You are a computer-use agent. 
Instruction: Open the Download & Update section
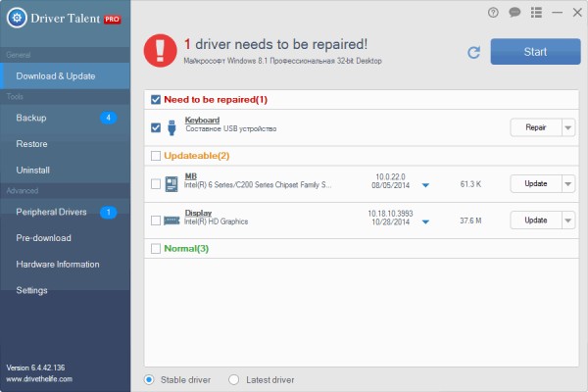(66, 76)
